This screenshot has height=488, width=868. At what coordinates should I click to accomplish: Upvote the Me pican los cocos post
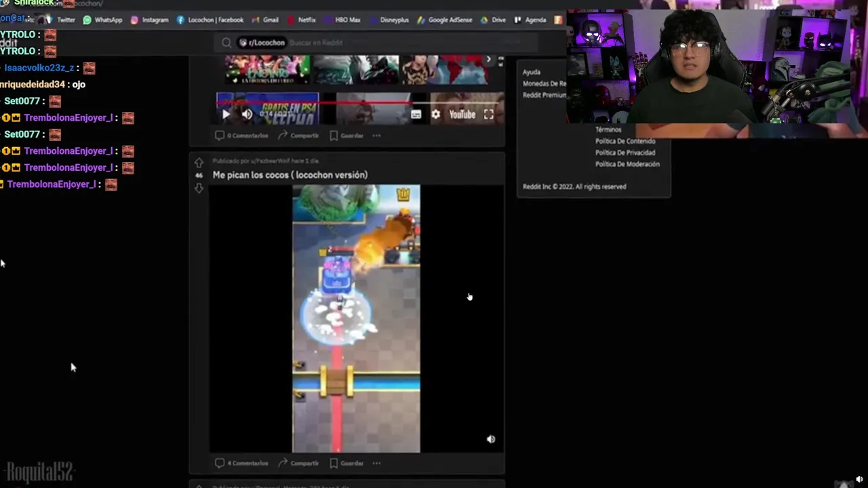coord(199,163)
